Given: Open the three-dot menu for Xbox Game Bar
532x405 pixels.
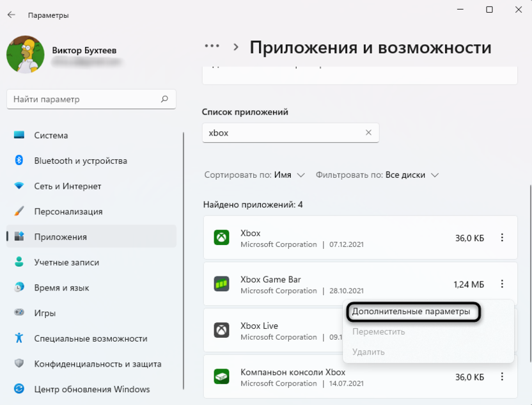Looking at the screenshot, I should pos(502,284).
